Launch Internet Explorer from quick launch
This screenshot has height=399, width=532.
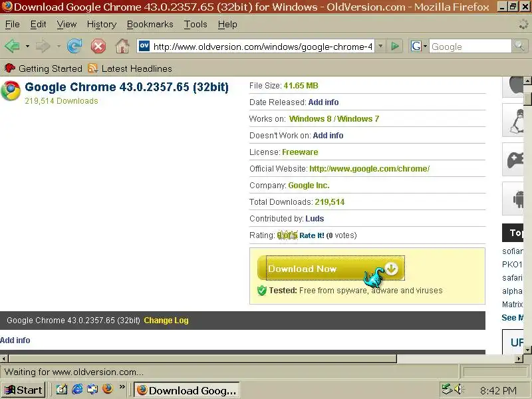tap(77, 389)
